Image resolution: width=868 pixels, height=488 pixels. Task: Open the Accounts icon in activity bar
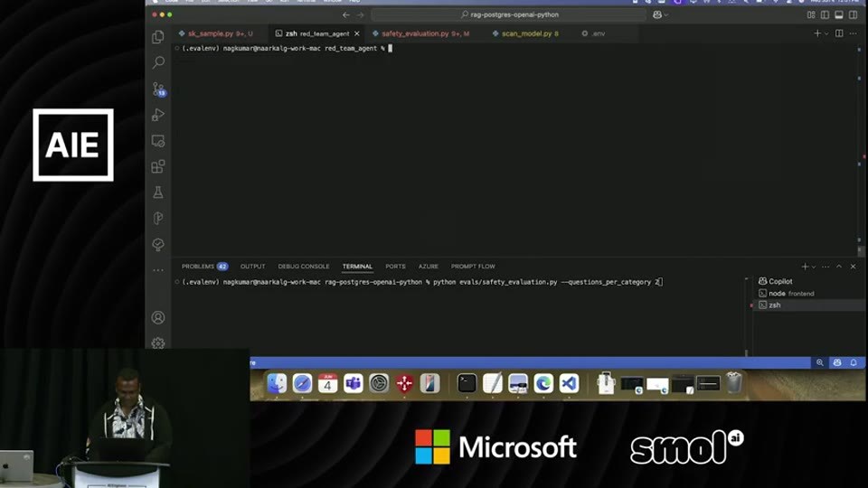pos(158,317)
